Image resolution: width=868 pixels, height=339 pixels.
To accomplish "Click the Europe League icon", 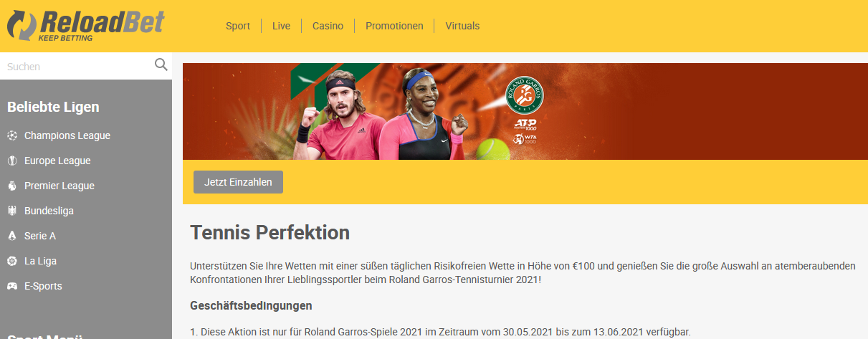I will click(11, 161).
